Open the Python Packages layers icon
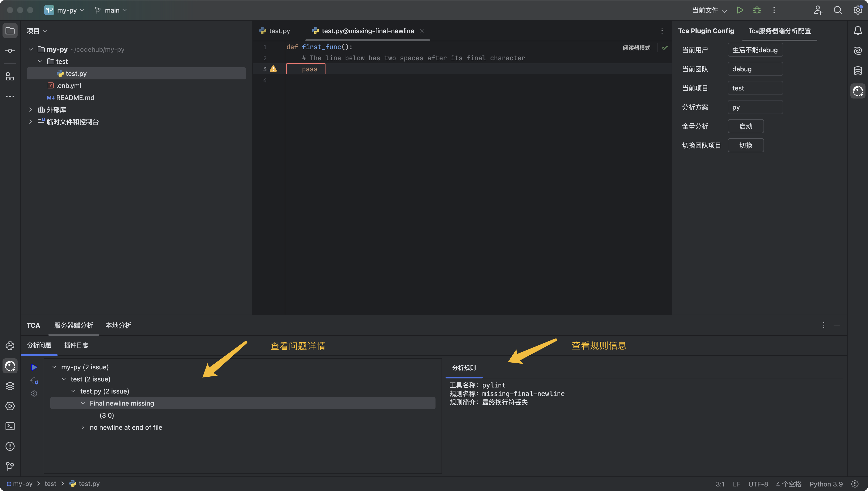The height and width of the screenshot is (491, 868). pyautogui.click(x=10, y=386)
